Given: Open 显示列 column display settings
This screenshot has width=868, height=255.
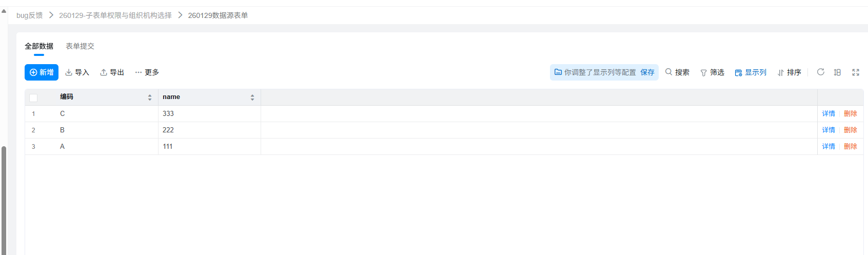Looking at the screenshot, I should tap(751, 72).
